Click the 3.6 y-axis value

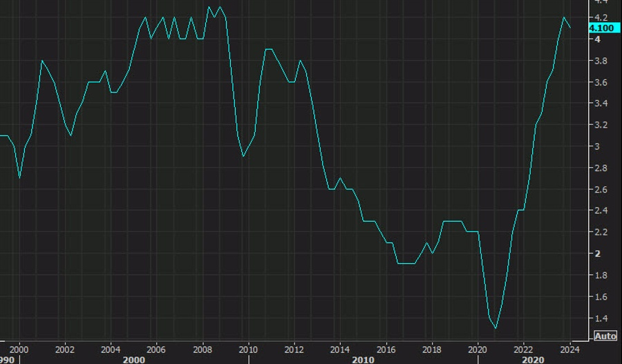point(600,82)
